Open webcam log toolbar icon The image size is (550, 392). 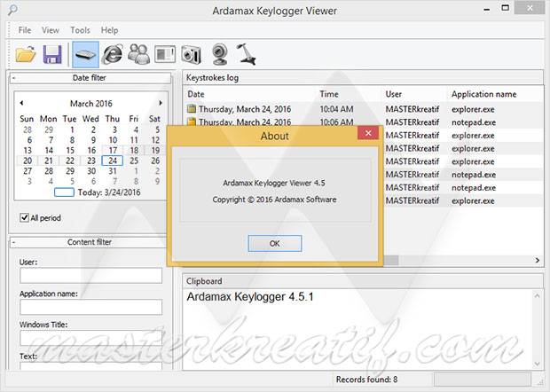pyautogui.click(x=220, y=55)
